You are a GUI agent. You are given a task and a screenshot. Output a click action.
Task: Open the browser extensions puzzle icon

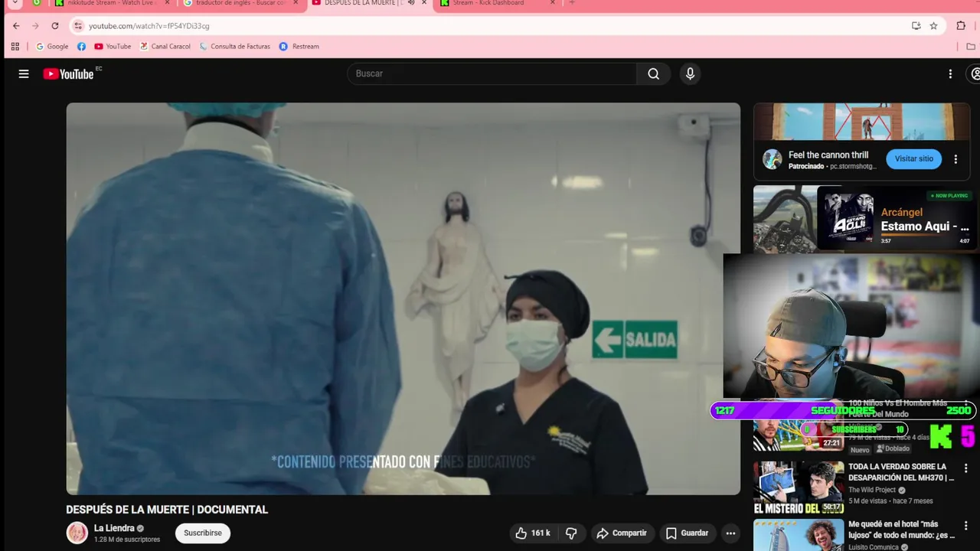pos(961,25)
